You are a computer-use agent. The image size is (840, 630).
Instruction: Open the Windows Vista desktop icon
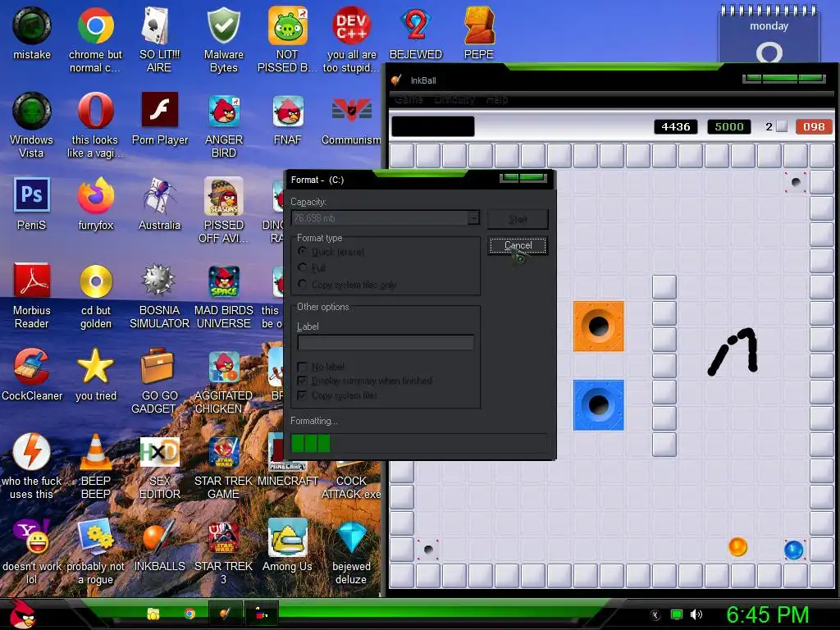(x=32, y=125)
